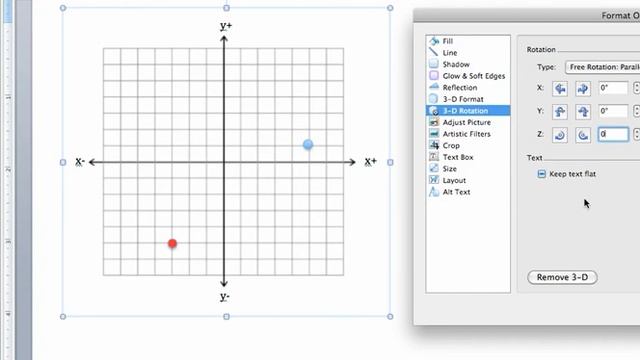Select the red dot on the grid

coord(172,244)
